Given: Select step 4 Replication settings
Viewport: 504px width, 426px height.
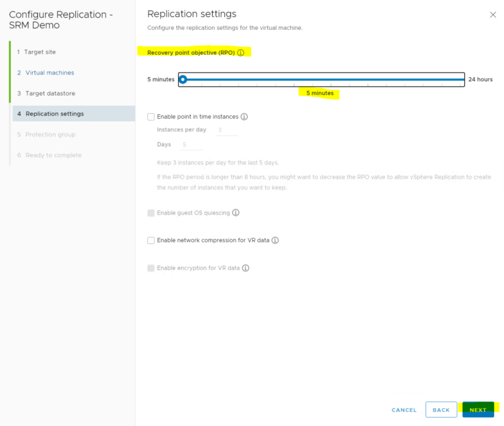Looking at the screenshot, I should [x=54, y=114].
